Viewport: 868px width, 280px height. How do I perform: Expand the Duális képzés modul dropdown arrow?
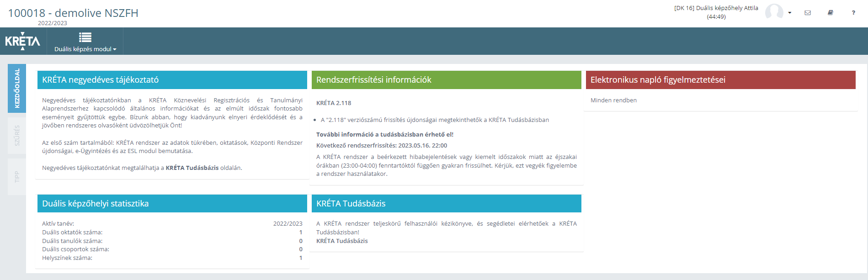click(115, 49)
